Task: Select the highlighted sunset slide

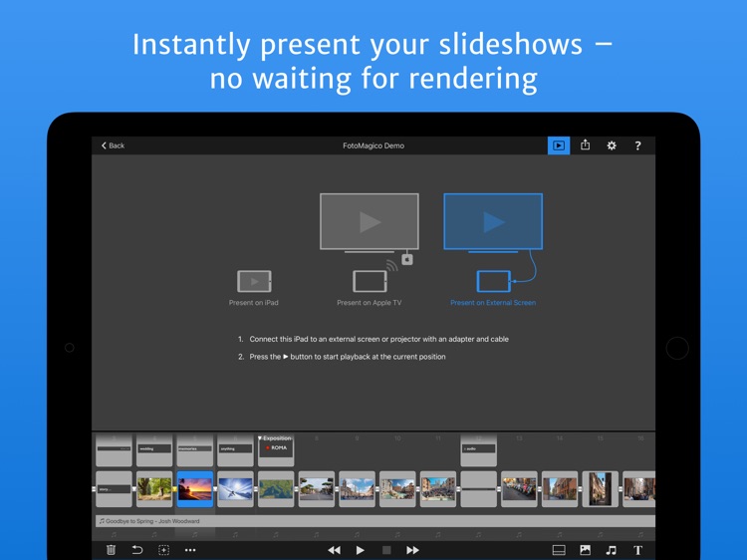Action: pos(195,489)
